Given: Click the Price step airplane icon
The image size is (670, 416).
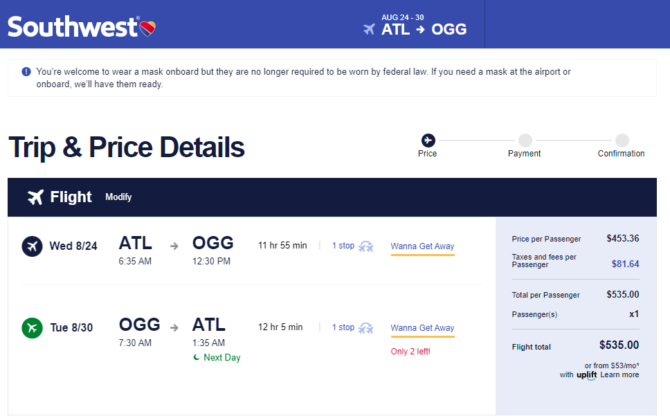Looking at the screenshot, I should pyautogui.click(x=428, y=140).
